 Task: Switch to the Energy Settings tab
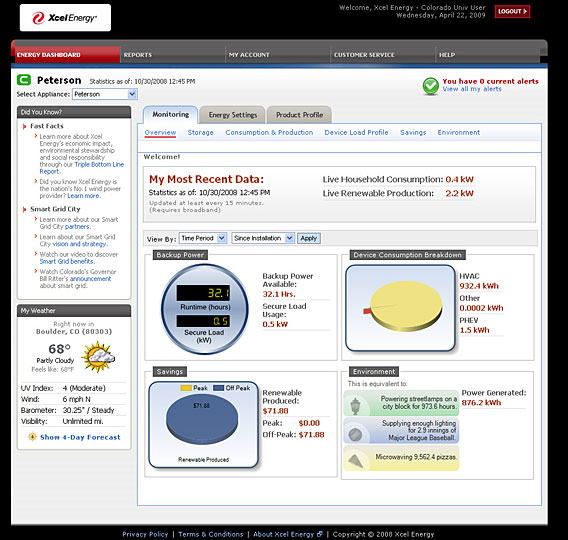coord(233,115)
